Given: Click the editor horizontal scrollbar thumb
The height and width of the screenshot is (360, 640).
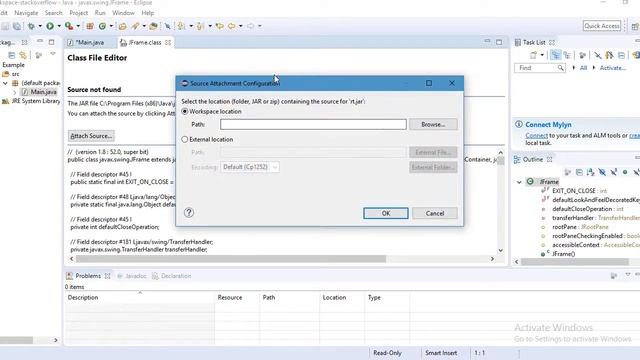Looking at the screenshot, I should (x=231, y=259).
